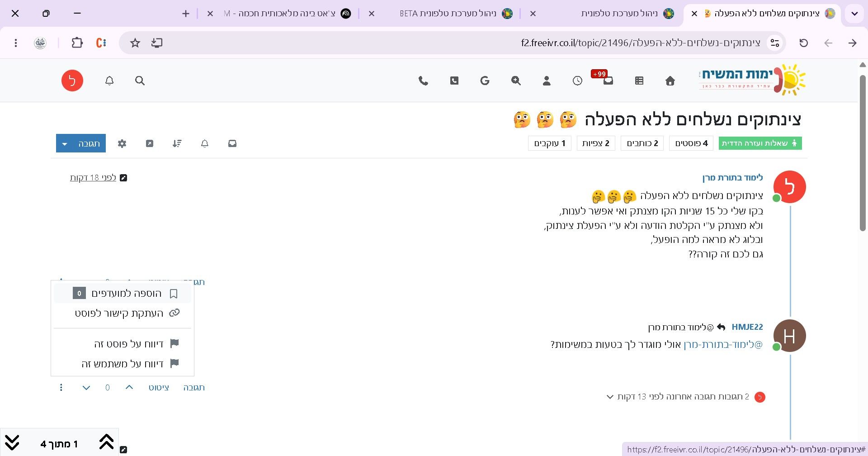Click the page vertical scrollbar thumb
Viewport: 868px width, 456px height.
[863, 154]
